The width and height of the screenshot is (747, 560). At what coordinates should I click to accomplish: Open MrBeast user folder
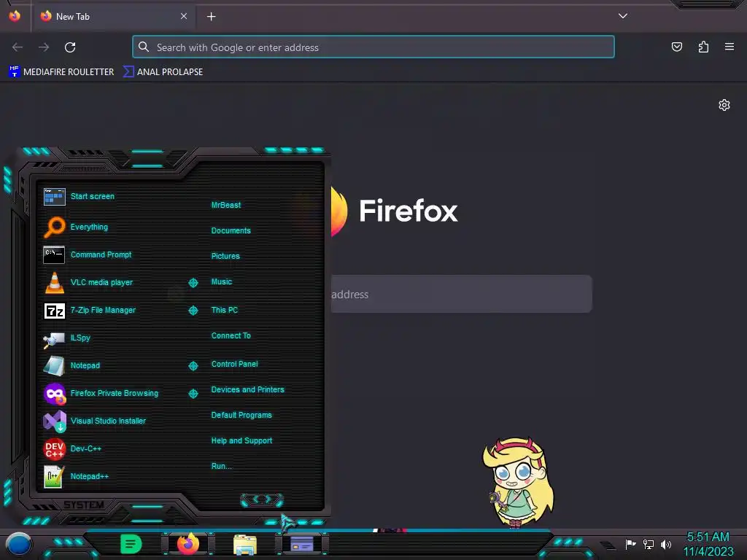point(226,205)
